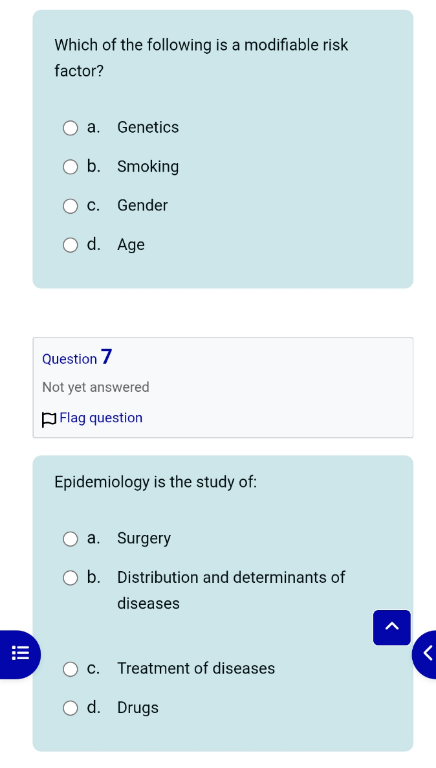Select the Surgery radio option
Image resolution: width=436 pixels, height=768 pixels.
click(x=70, y=539)
